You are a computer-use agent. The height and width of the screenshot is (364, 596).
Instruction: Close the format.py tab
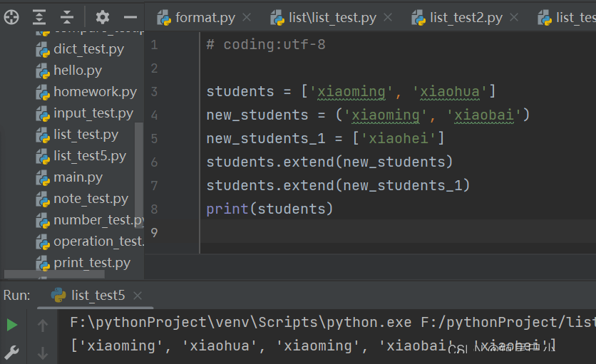[247, 18]
